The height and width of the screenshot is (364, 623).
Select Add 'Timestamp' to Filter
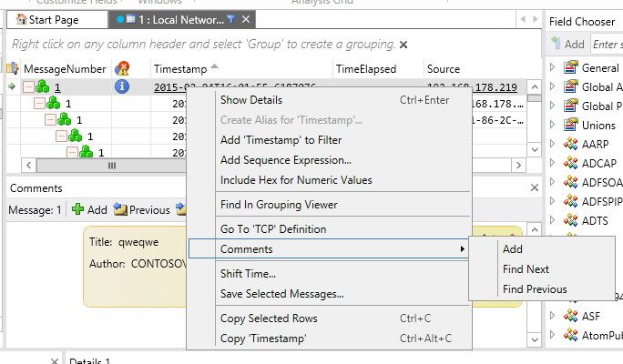(x=281, y=140)
